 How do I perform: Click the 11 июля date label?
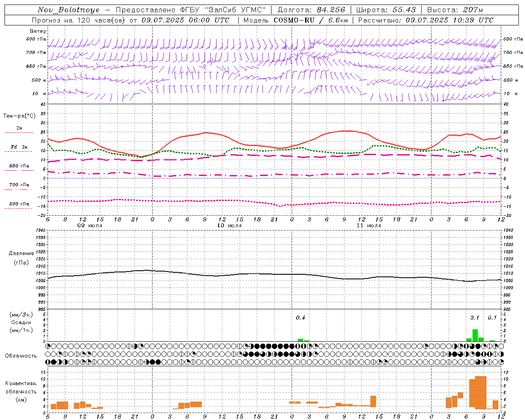pyautogui.click(x=369, y=226)
